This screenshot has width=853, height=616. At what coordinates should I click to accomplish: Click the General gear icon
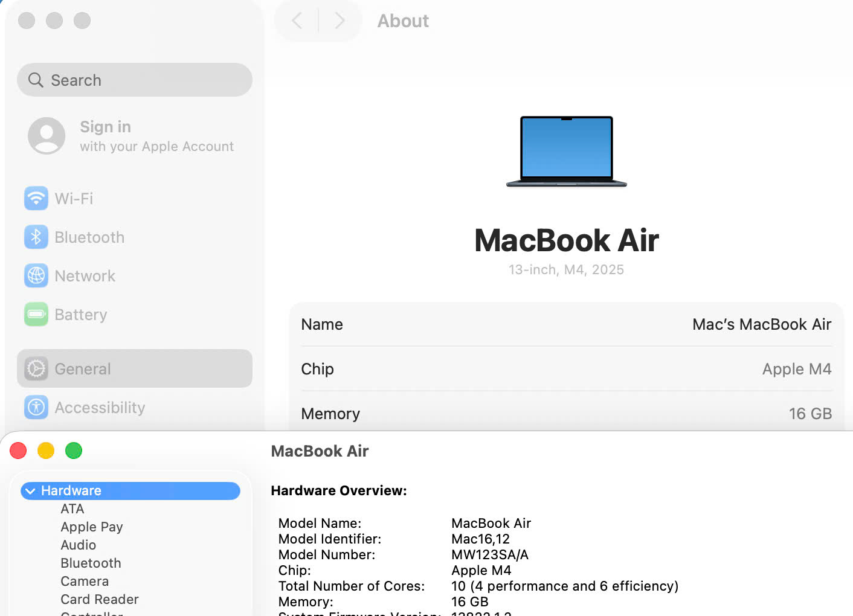tap(36, 369)
